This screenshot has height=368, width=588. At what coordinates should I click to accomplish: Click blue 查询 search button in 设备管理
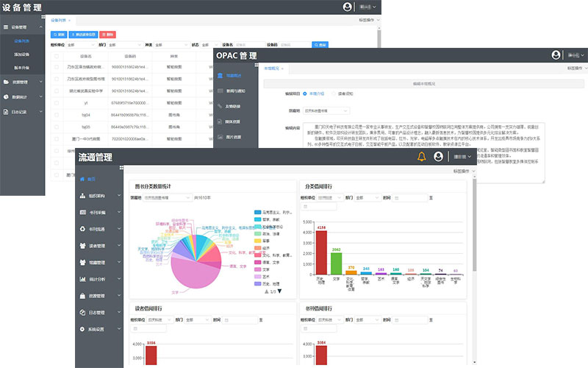pyautogui.click(x=320, y=45)
